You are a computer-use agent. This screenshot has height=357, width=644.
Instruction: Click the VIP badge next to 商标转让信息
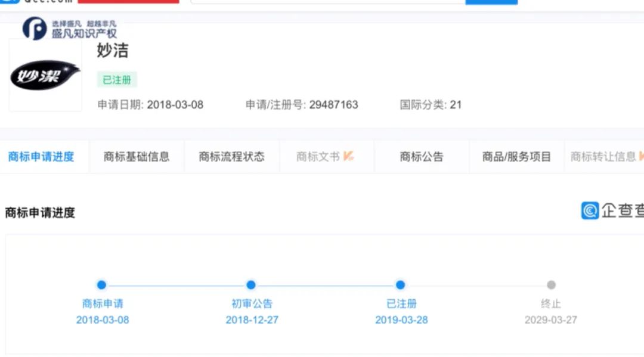pyautogui.click(x=641, y=156)
